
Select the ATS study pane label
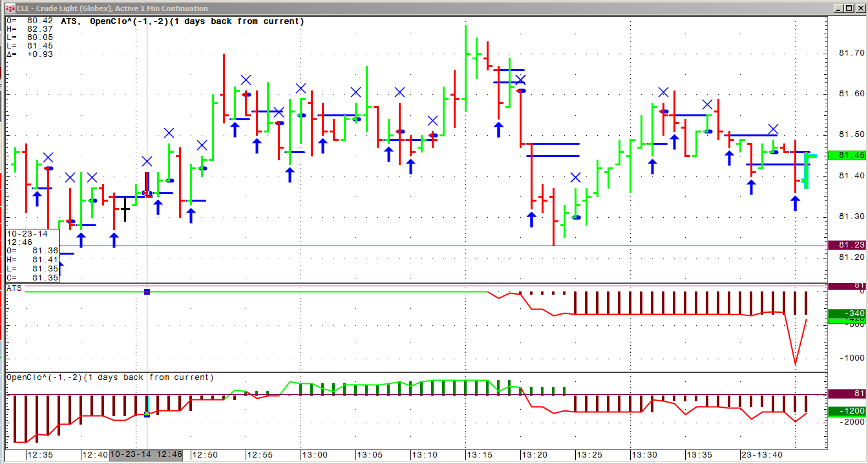coord(14,288)
